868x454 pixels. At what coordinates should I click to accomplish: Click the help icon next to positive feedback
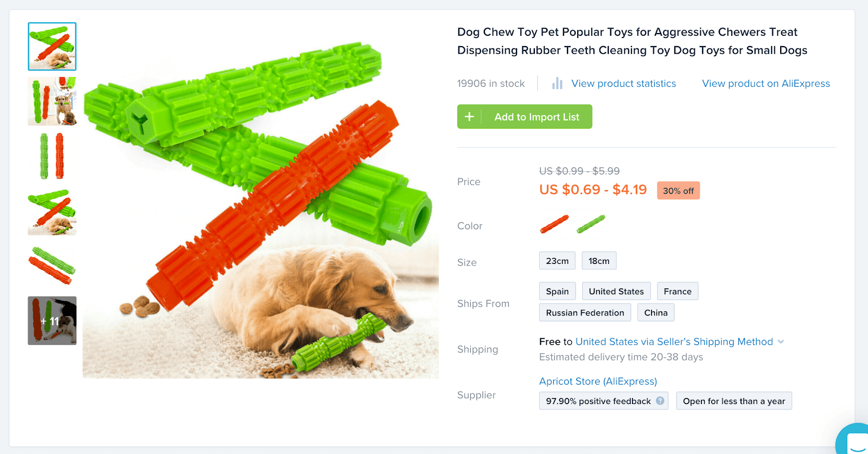pyautogui.click(x=660, y=401)
